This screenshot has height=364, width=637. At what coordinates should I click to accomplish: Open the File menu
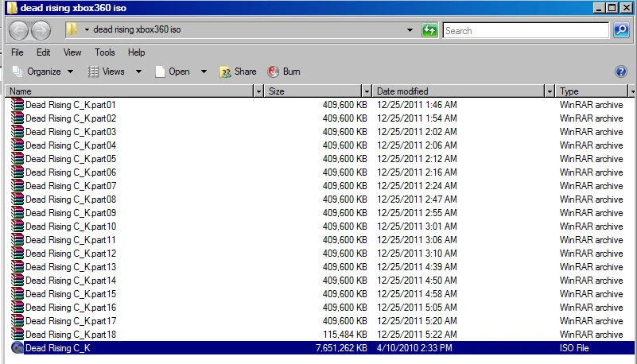[17, 52]
